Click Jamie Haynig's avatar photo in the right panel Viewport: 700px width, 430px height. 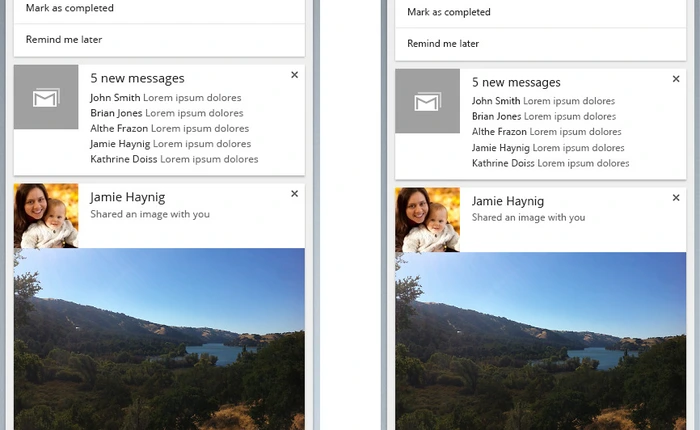[x=427, y=220]
